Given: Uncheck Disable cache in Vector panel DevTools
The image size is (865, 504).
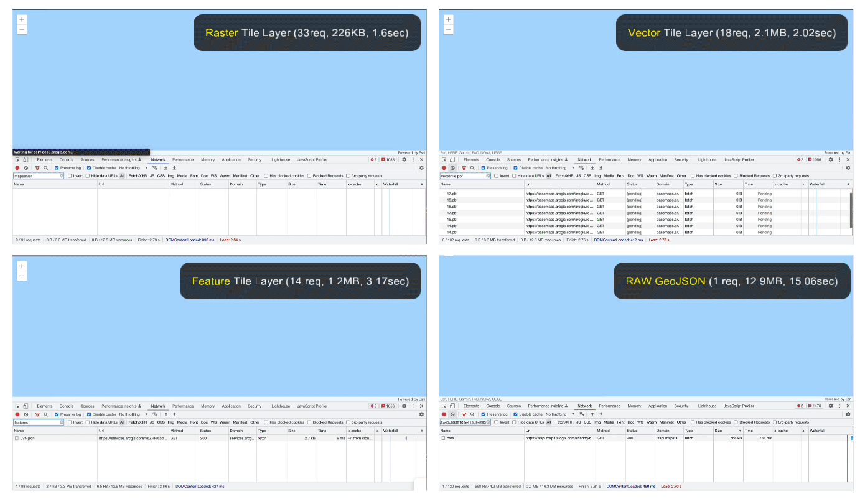Looking at the screenshot, I should [516, 168].
